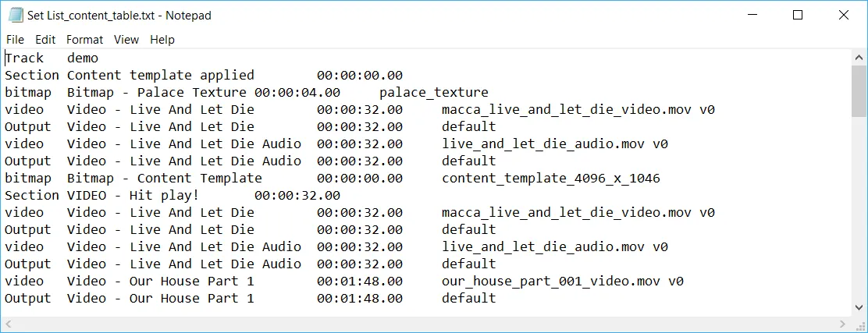Click the horizontal scrollbar left arrow
Viewport: 868px width, 333px height.
9,323
